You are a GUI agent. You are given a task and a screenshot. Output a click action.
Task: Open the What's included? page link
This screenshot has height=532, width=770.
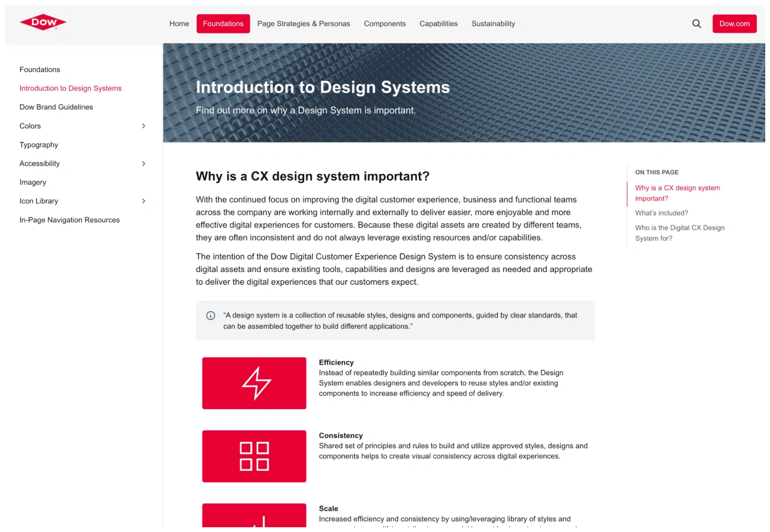(x=661, y=213)
